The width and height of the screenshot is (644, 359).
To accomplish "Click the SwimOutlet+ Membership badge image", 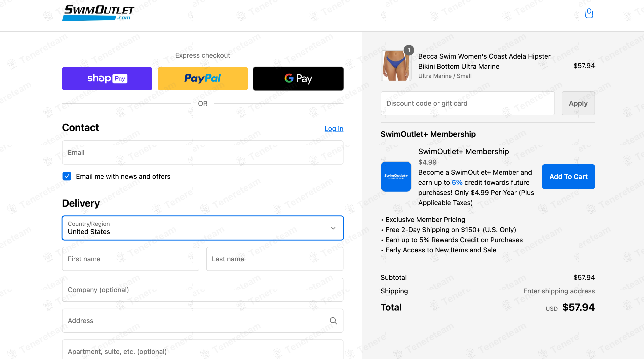I will coord(396,177).
